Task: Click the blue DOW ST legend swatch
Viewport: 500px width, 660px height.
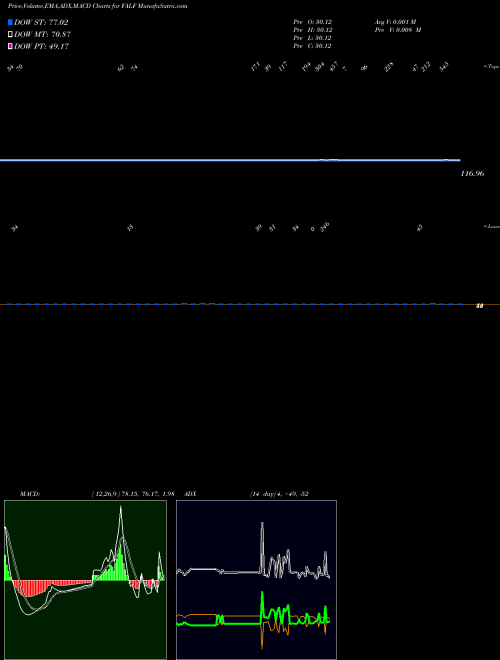Action: (10, 22)
